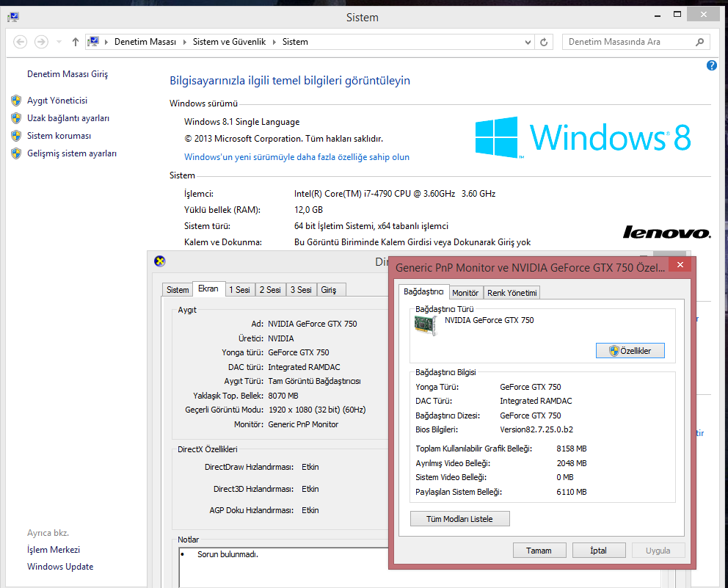This screenshot has height=588, width=728.
Task: Cancel dialog with İptal button
Action: [x=598, y=551]
